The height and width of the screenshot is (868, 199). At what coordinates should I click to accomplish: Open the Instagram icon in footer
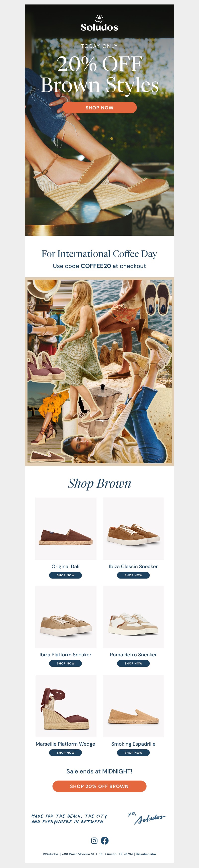95,840
